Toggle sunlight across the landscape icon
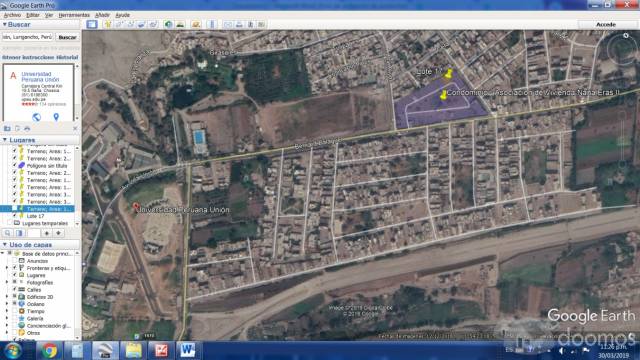Image resolution: width=640 pixels, height=360 pixels. pos(180,24)
